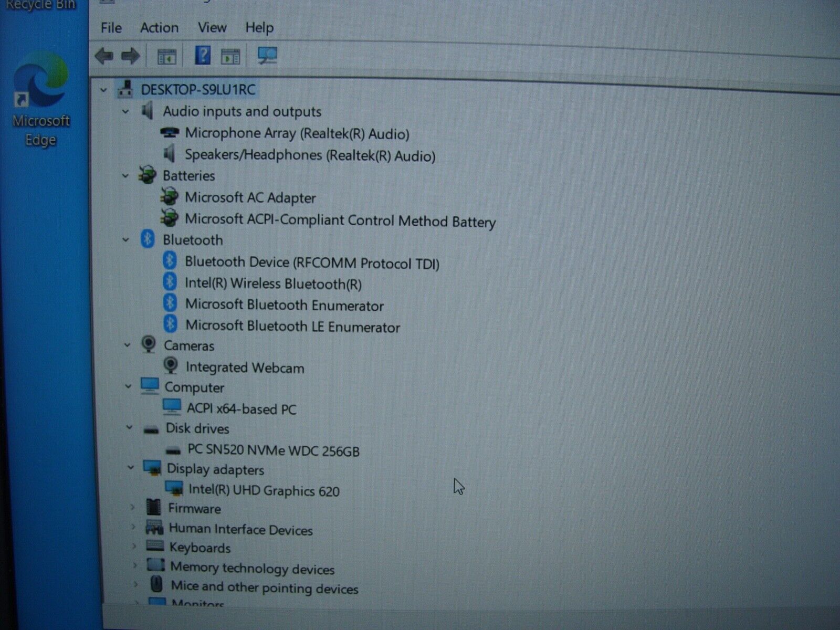Click the Batteries category icon
The height and width of the screenshot is (630, 840).
[x=148, y=175]
